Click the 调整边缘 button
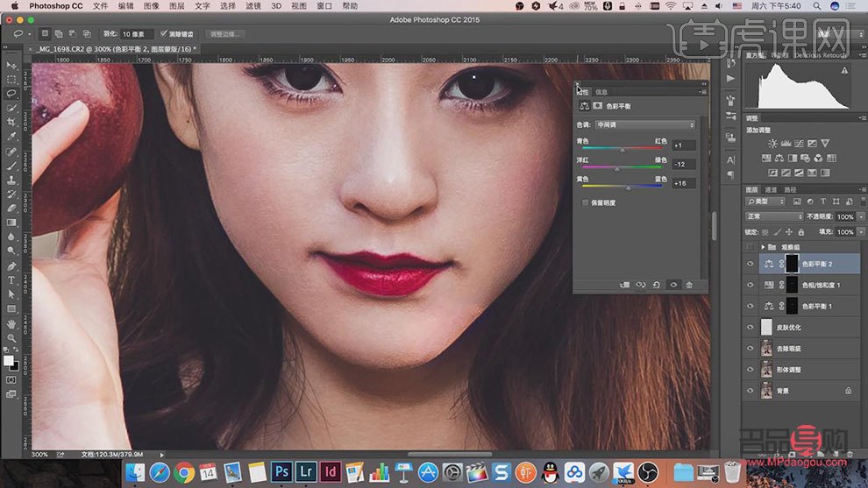This screenshot has height=488, width=868. 226,34
